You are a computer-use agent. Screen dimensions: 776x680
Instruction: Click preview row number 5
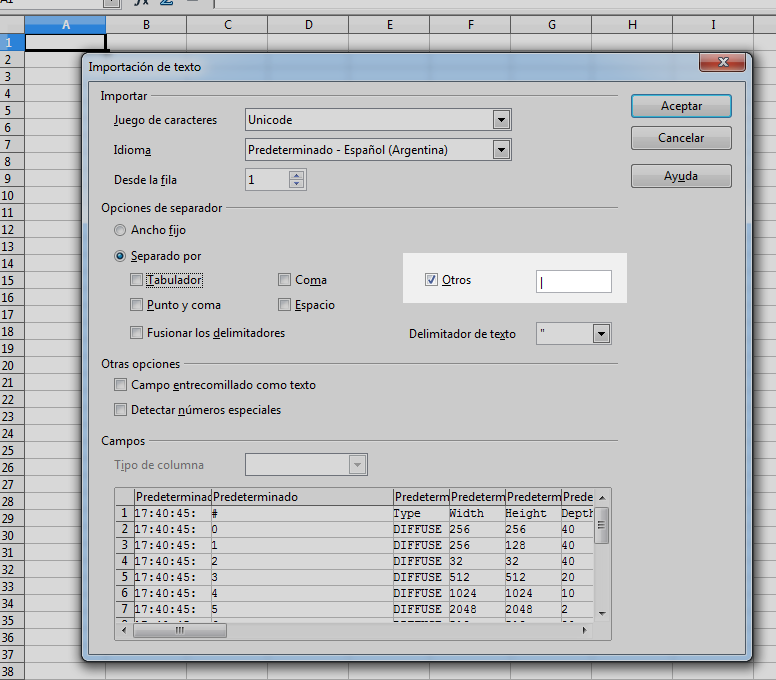[125, 577]
